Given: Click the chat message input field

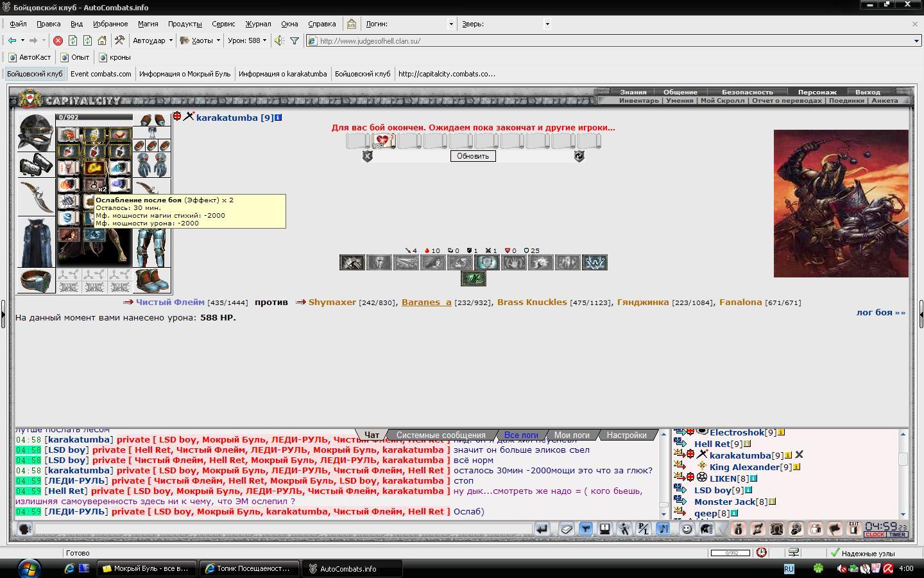Looking at the screenshot, I should [x=283, y=529].
